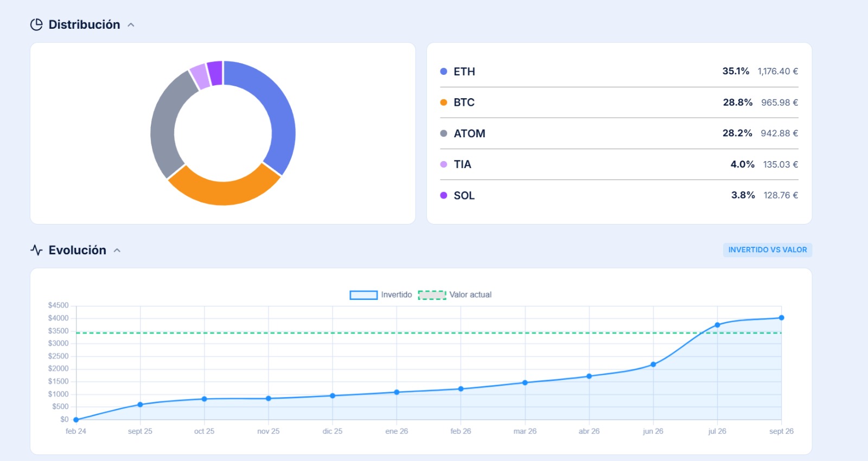Collapse the Distribución section chevron
The width and height of the screenshot is (868, 461).
pyautogui.click(x=131, y=25)
